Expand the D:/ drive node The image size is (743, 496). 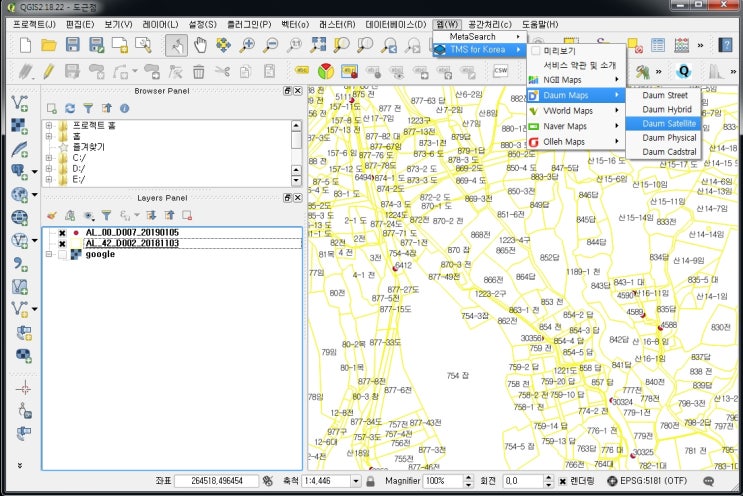point(48,169)
